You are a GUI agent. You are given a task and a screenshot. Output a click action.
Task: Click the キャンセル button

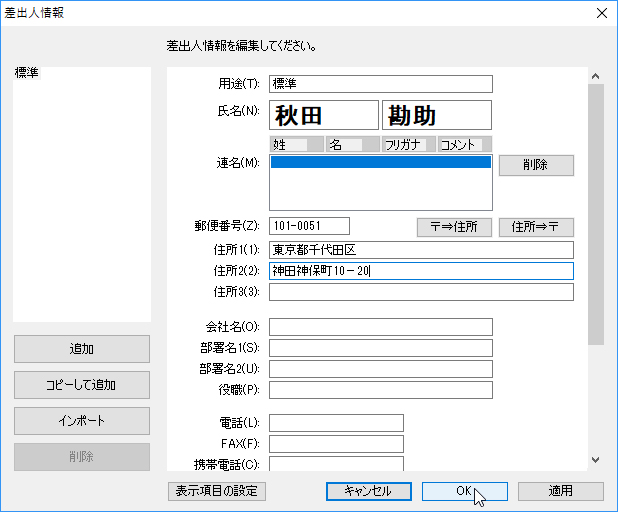[367, 491]
